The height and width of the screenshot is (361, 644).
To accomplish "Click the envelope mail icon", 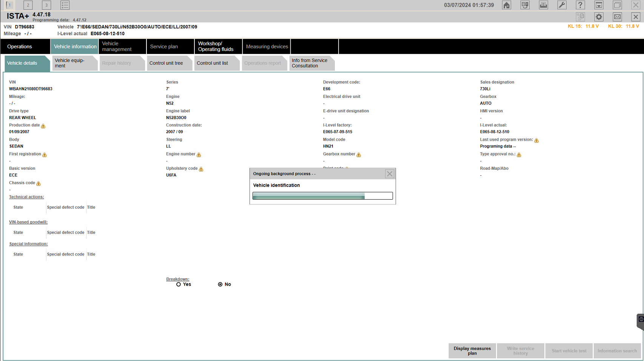I will pyautogui.click(x=617, y=17).
